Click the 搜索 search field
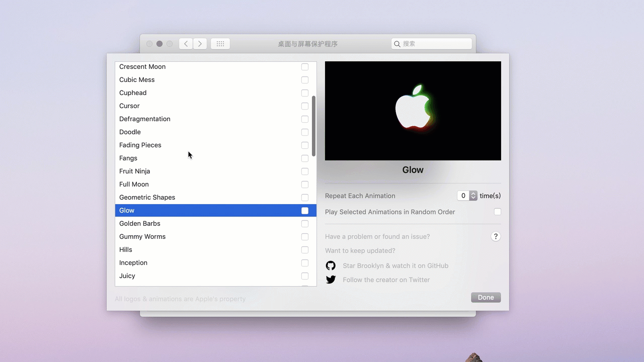This screenshot has width=644, height=362. pyautogui.click(x=432, y=44)
